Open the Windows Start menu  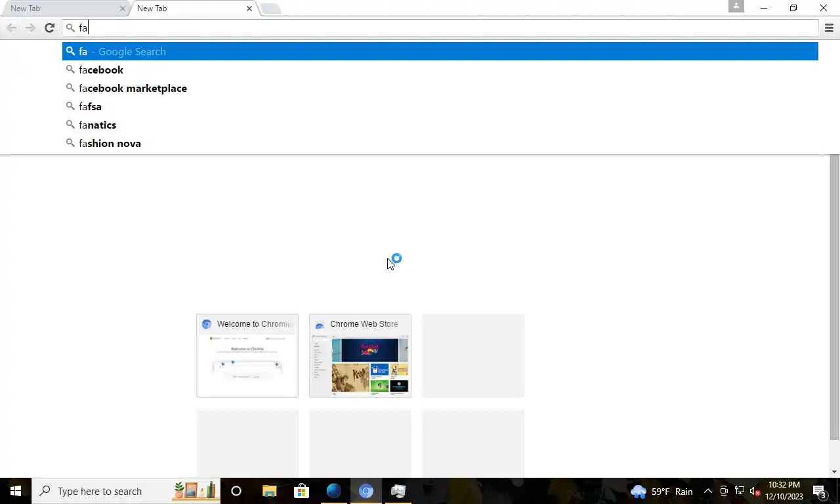(x=16, y=491)
